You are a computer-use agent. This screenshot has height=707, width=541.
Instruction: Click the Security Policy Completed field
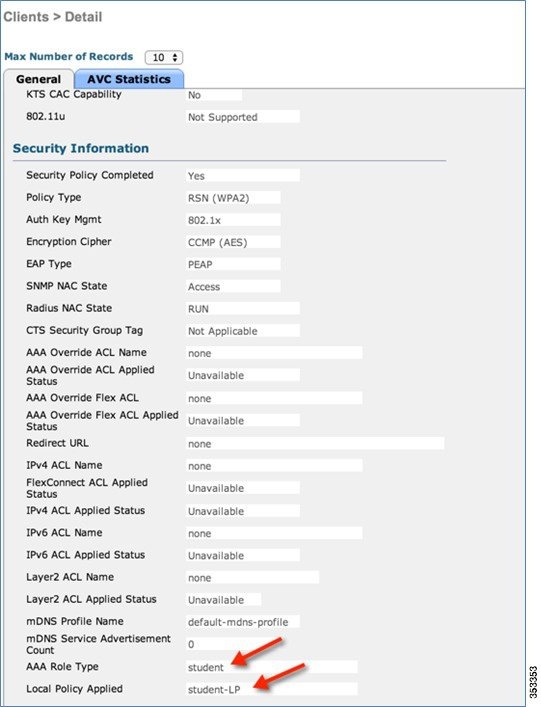[x=243, y=175]
